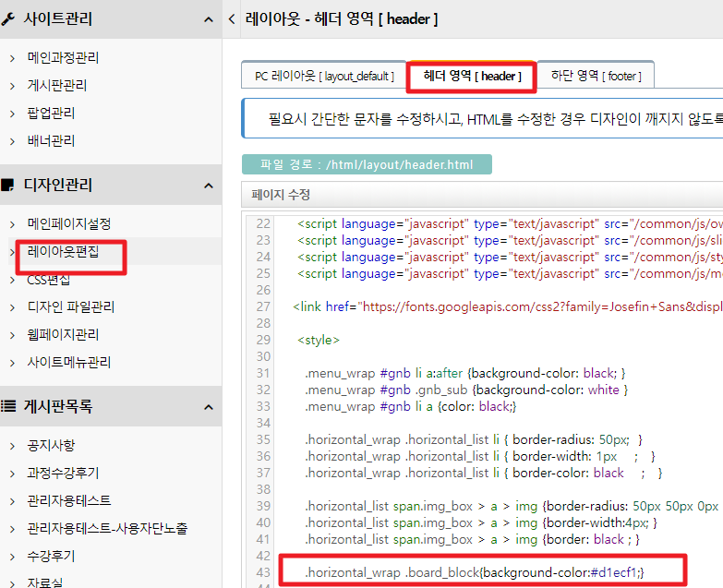Open the 하단 영역 footer tab
The height and width of the screenshot is (588, 723).
[596, 76]
